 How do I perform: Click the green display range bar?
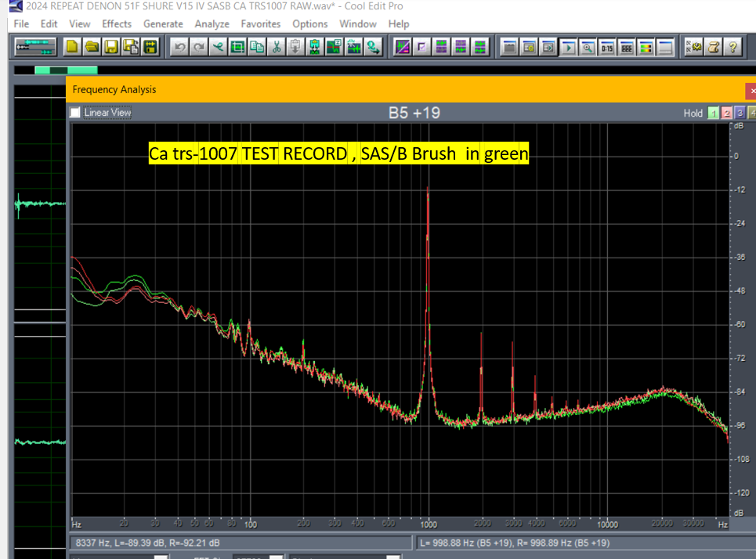[x=67, y=70]
